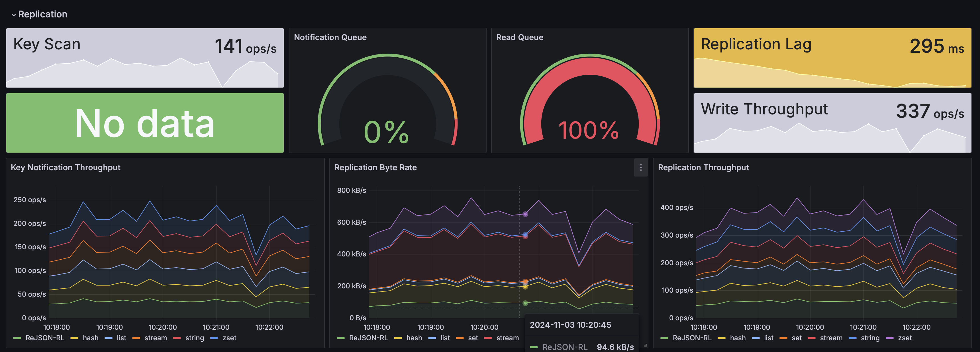The width and height of the screenshot is (980, 352).
Task: Click the Notification Queue gauge panel title
Action: [x=330, y=37]
